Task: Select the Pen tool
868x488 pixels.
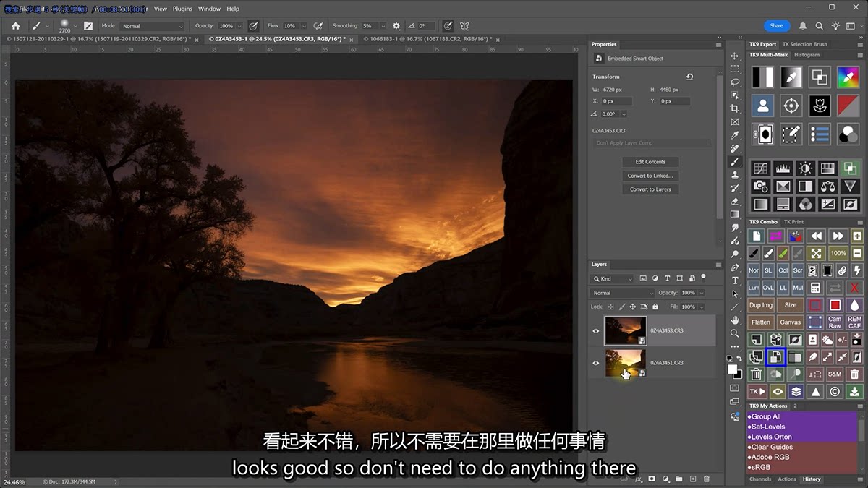Action: pyautogui.click(x=735, y=267)
